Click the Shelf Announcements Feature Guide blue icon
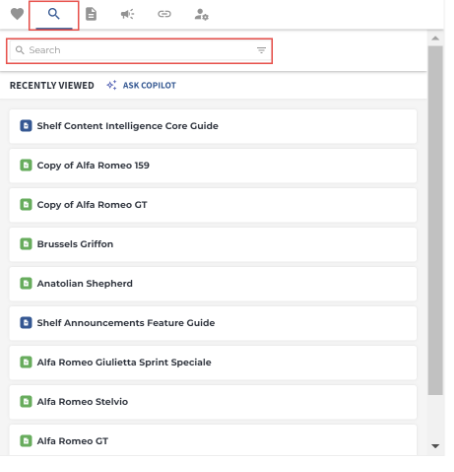Screen dimensions: 454x472 point(26,323)
